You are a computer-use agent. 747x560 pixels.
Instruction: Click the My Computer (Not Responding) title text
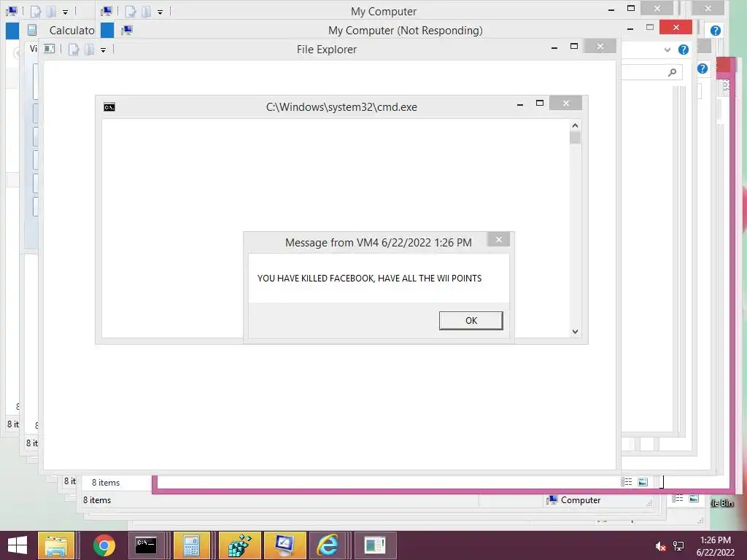coord(406,31)
